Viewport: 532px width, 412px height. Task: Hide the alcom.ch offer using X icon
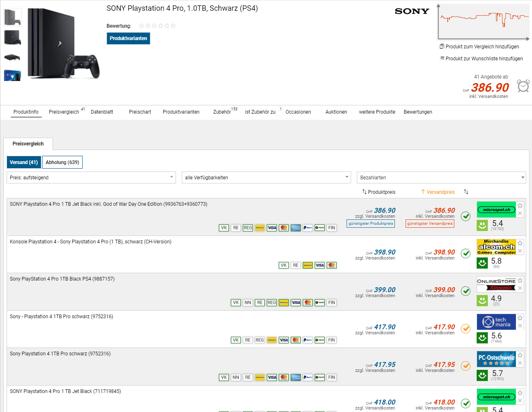tap(520, 251)
